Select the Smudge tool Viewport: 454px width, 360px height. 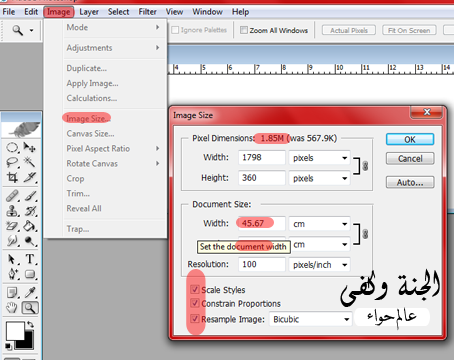(x=12, y=241)
